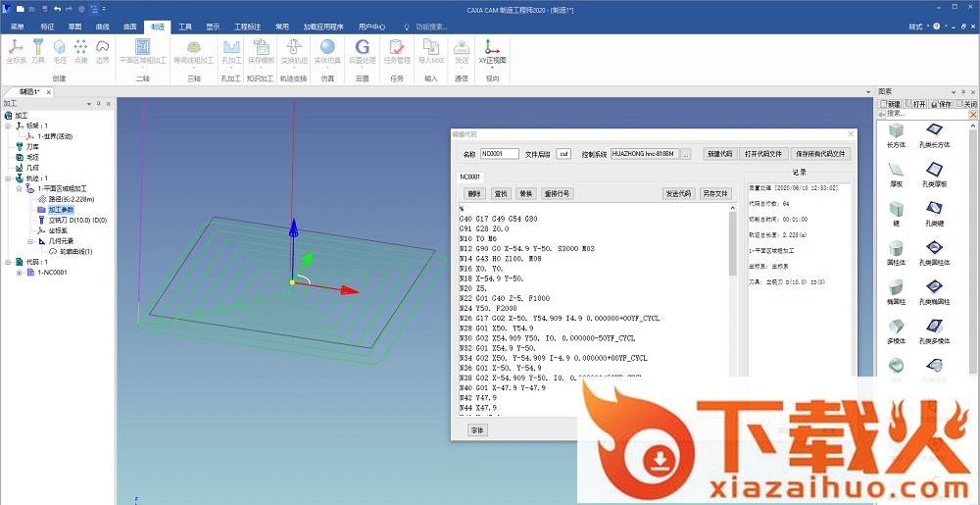
Task: Click the undo arrow in title bar
Action: pos(58,9)
